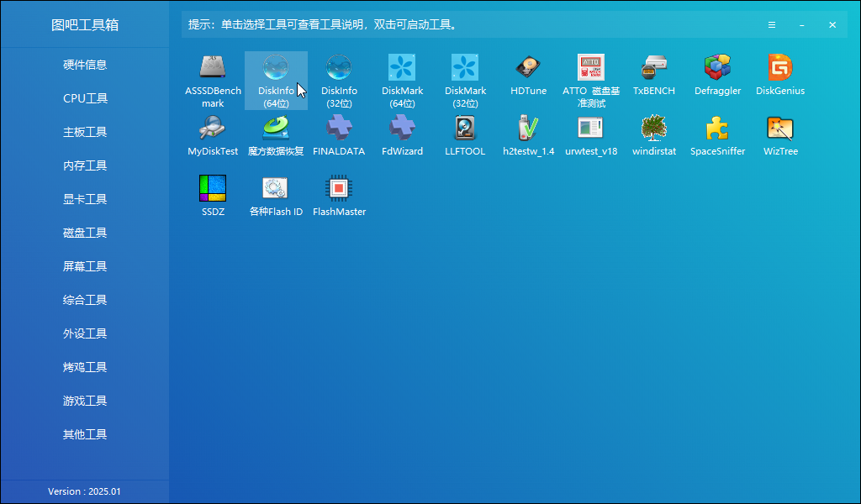861x504 pixels.
Task: Select the MyDiskTest tool icon
Action: (x=213, y=128)
